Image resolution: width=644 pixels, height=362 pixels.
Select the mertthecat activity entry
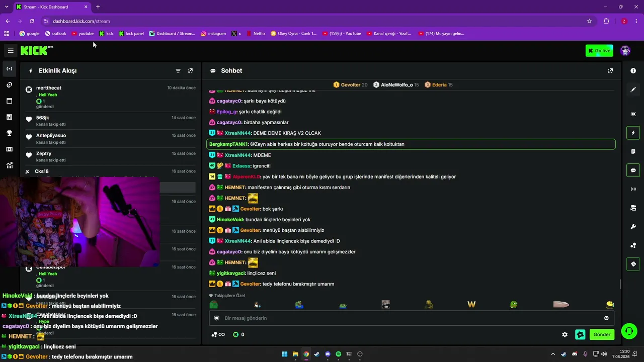point(111,97)
